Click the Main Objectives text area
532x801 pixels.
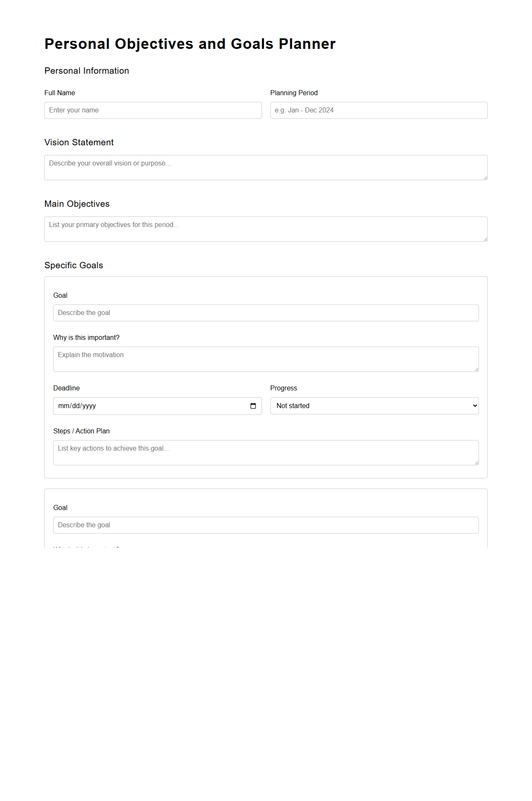(x=265, y=228)
